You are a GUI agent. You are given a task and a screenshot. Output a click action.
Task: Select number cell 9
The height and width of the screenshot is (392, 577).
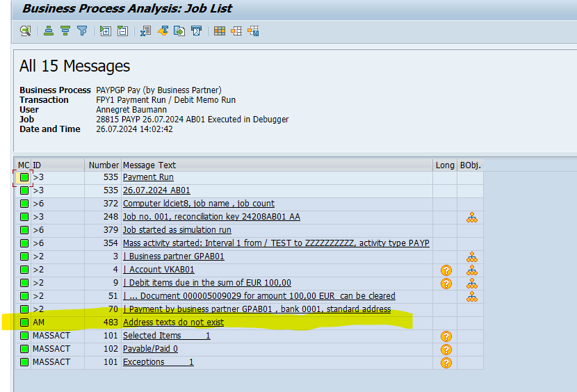tap(104, 283)
